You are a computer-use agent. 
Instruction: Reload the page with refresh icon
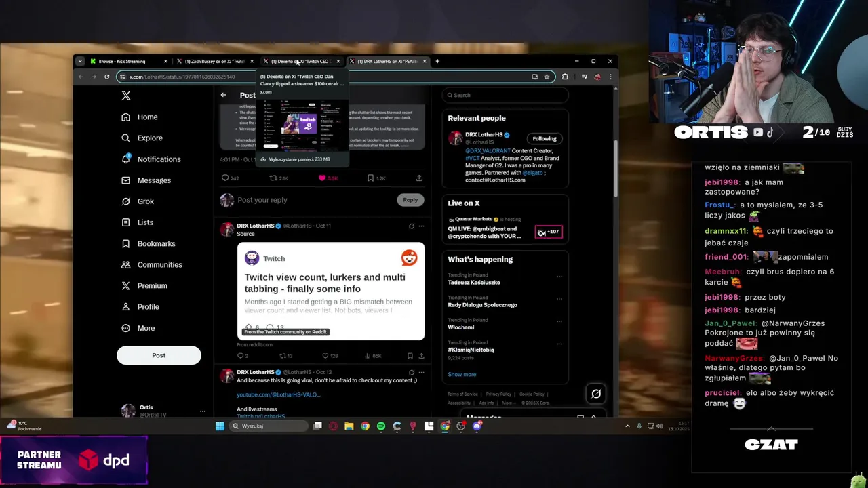tap(106, 77)
